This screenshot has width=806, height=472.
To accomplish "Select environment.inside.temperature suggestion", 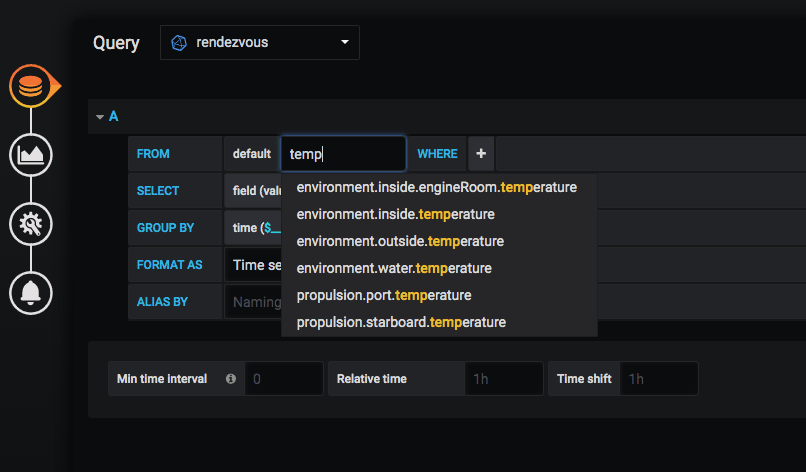I will [396, 214].
